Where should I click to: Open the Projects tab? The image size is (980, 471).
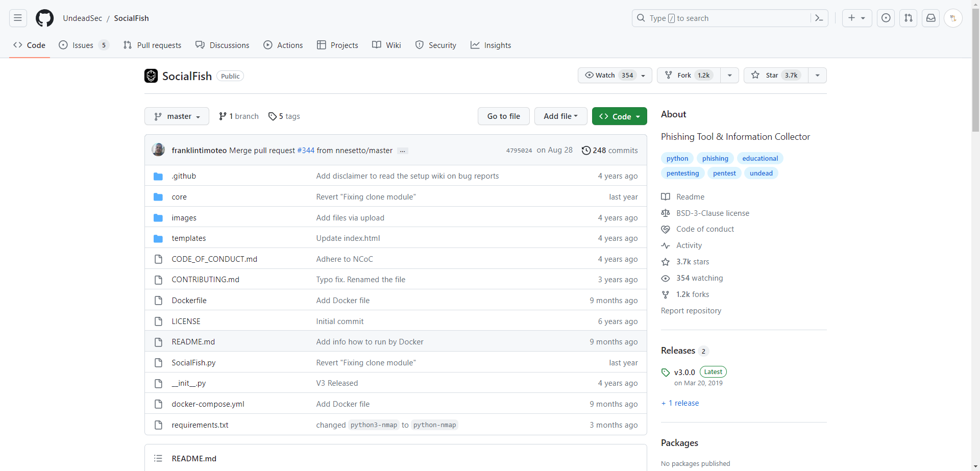coord(338,45)
